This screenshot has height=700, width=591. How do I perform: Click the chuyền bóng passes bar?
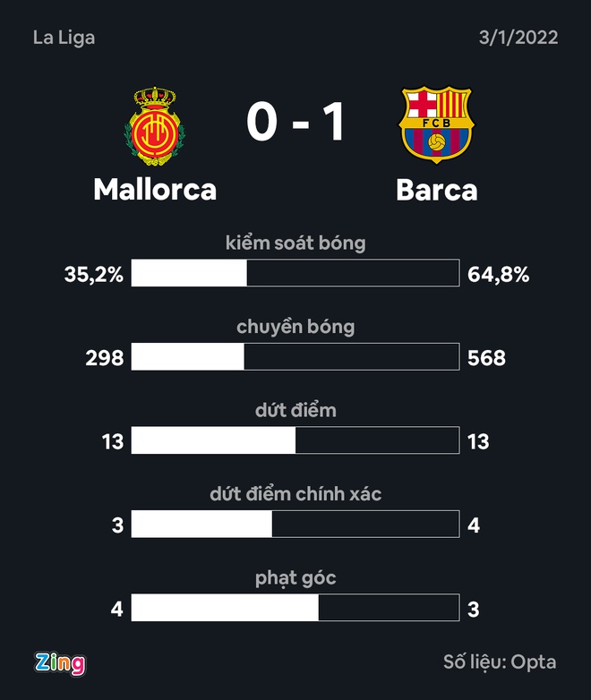pos(295,356)
